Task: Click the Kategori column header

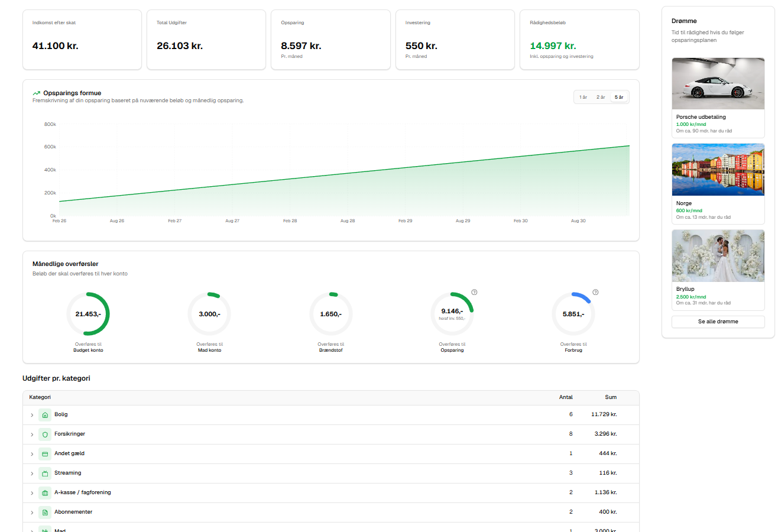Action: click(x=40, y=397)
